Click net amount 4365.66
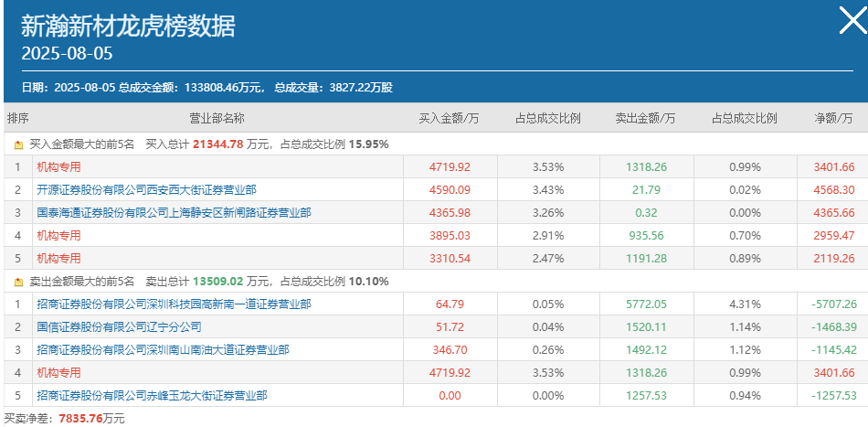868x427 pixels. [x=834, y=213]
